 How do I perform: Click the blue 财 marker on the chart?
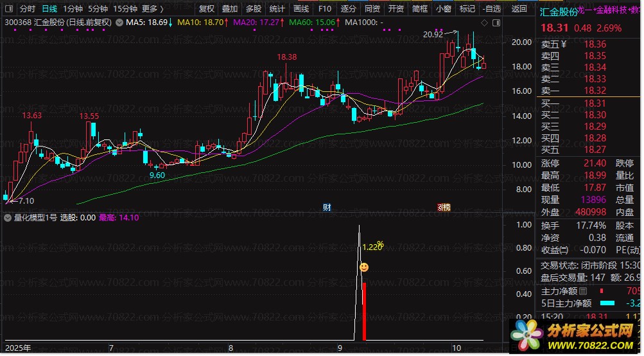[327, 207]
